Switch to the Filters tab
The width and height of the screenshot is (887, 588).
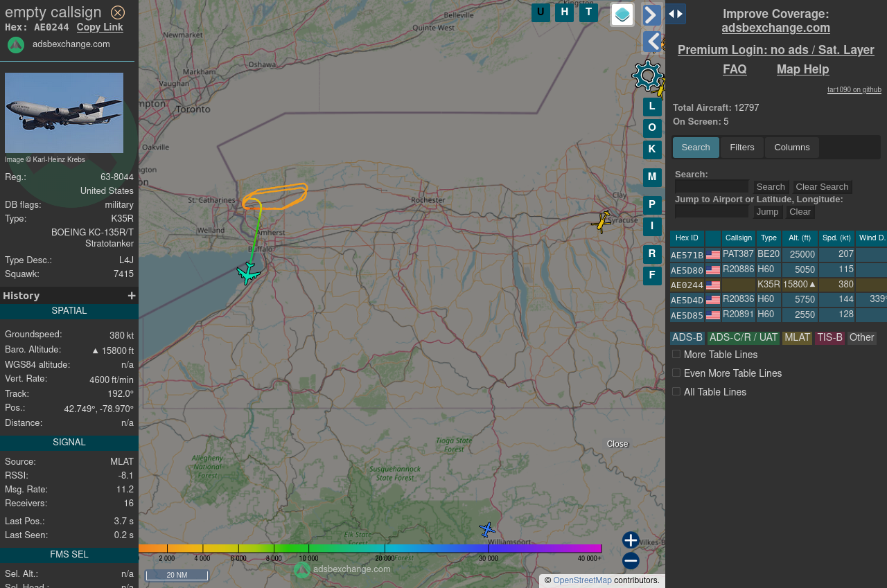pyautogui.click(x=742, y=148)
